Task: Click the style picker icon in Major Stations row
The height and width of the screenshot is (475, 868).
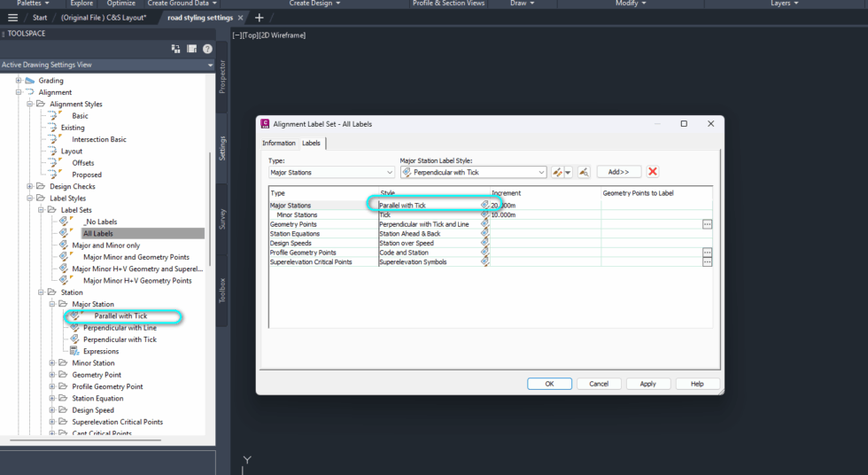Action: click(x=484, y=206)
